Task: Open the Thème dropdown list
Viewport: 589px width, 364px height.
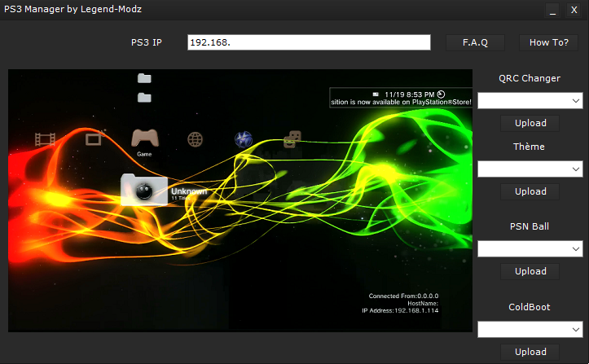Action: pyautogui.click(x=530, y=169)
